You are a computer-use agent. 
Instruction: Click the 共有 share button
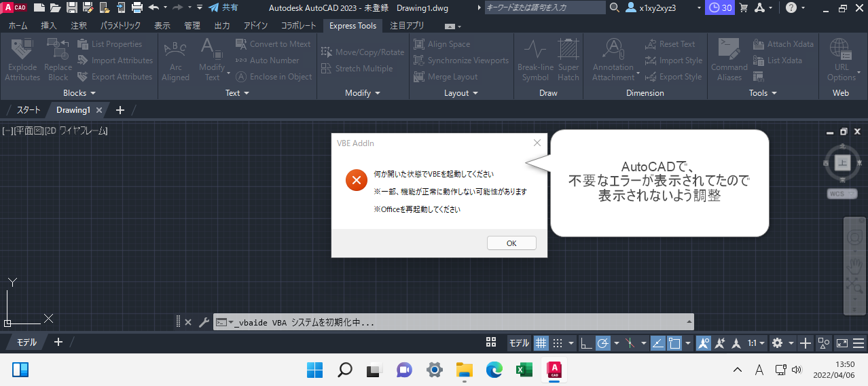tap(224, 7)
